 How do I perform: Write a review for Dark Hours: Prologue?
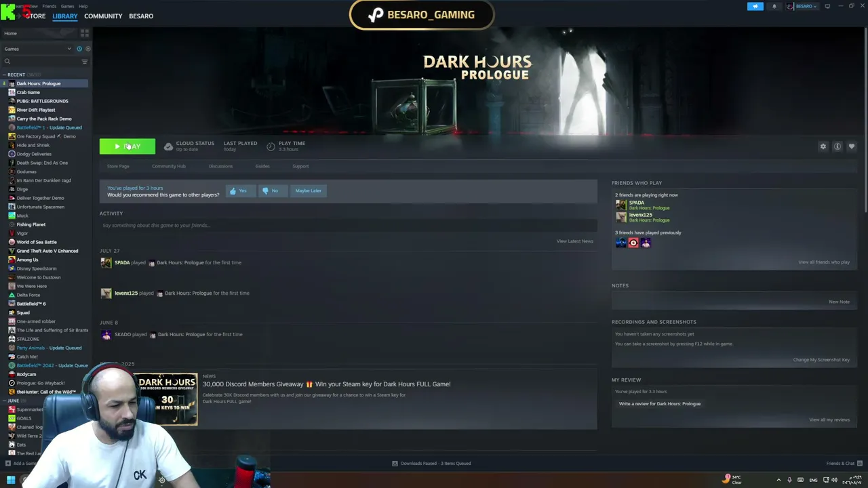(660, 404)
